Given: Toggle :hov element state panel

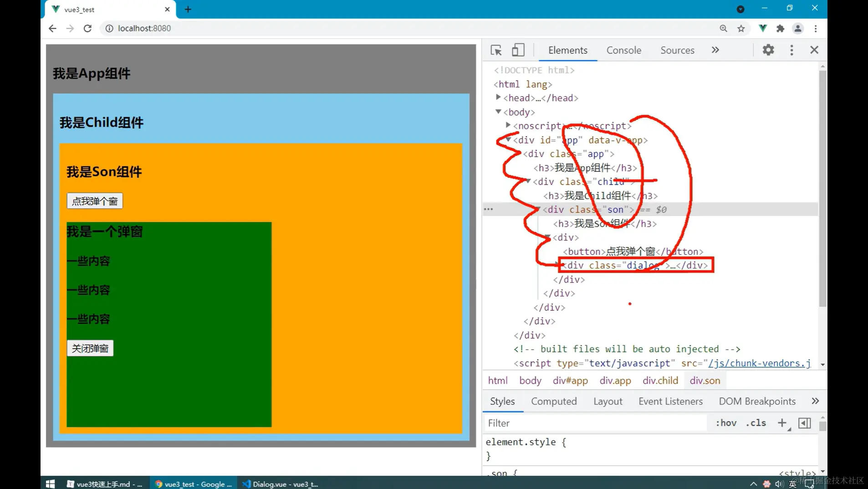Looking at the screenshot, I should (726, 423).
